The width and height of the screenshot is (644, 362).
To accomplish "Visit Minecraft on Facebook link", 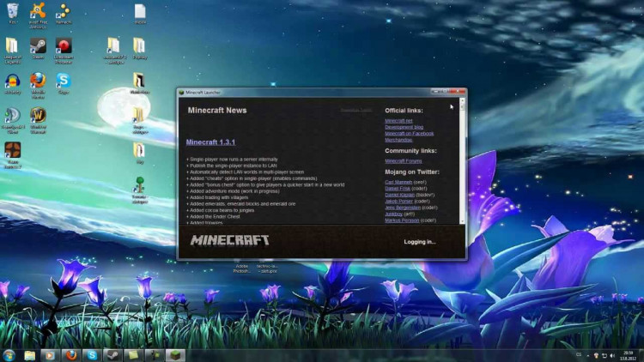I will pyautogui.click(x=409, y=133).
